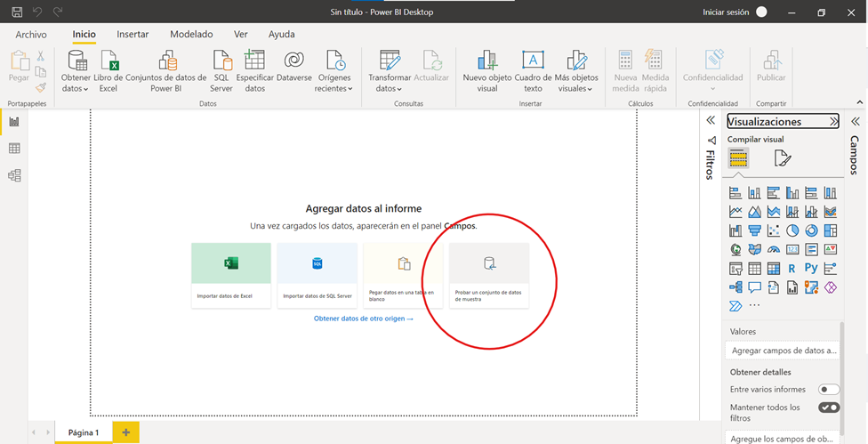The height and width of the screenshot is (444, 868).
Task: Select the Python visual
Action: click(811, 269)
